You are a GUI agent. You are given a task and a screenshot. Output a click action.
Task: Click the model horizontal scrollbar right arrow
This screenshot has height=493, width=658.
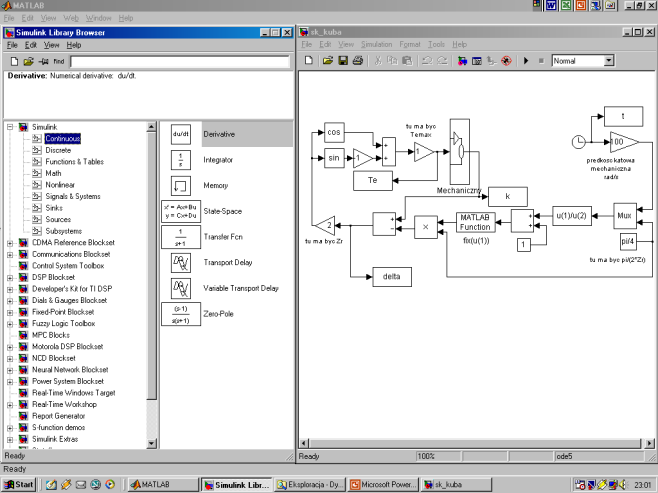point(650,443)
